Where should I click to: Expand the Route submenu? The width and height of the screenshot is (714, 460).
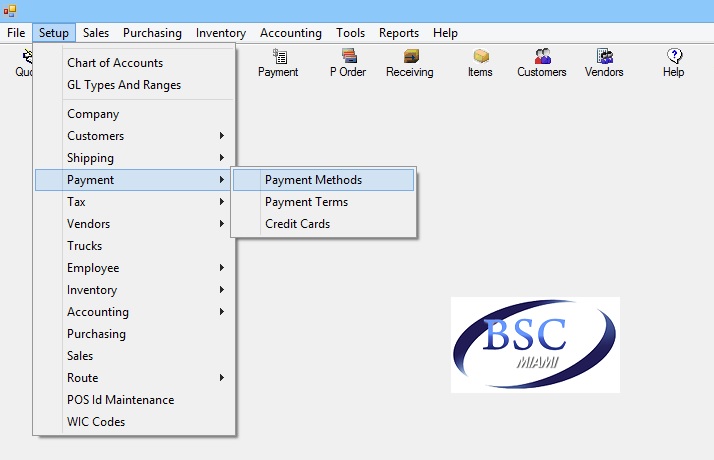[x=134, y=378]
